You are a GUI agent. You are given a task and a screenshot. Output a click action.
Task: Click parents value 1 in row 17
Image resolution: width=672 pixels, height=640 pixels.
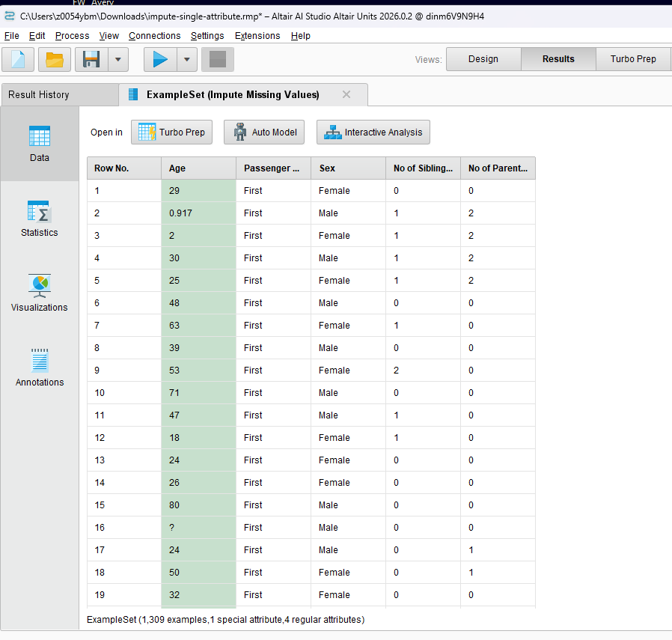(498, 550)
